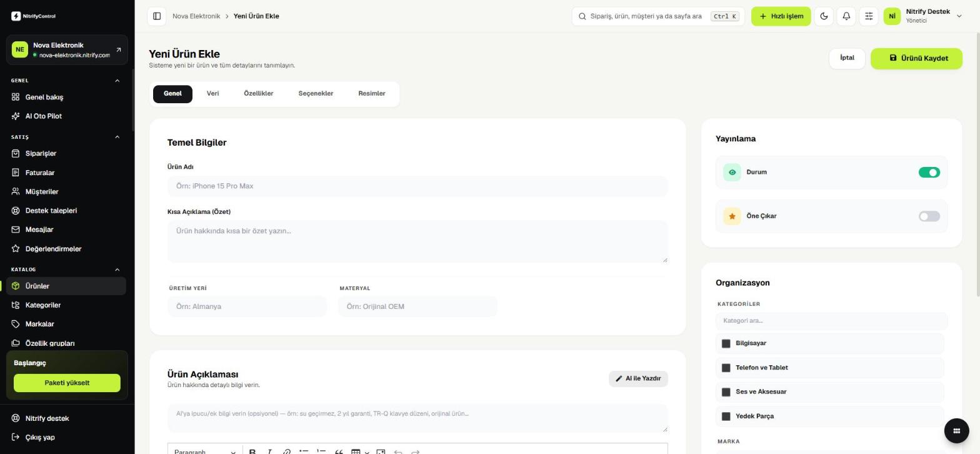Turn off the Durum switch
The image size is (980, 454).
coord(929,173)
